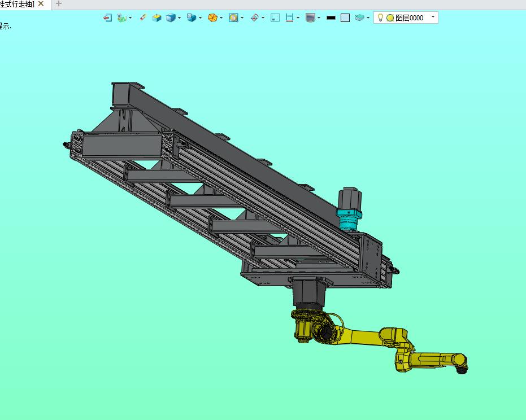Click the teal layer plane icon
The image size is (526, 420).
[x=359, y=17]
